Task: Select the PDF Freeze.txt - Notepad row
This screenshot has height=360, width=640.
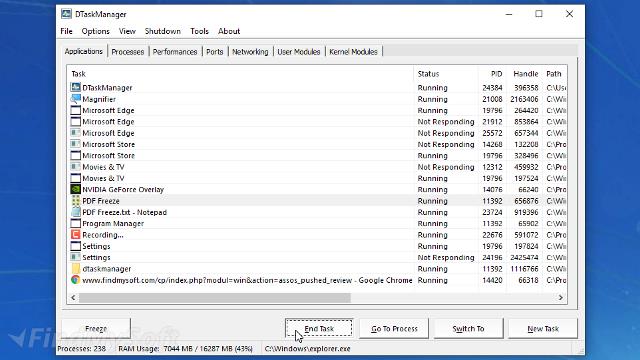Action: pyautogui.click(x=317, y=212)
